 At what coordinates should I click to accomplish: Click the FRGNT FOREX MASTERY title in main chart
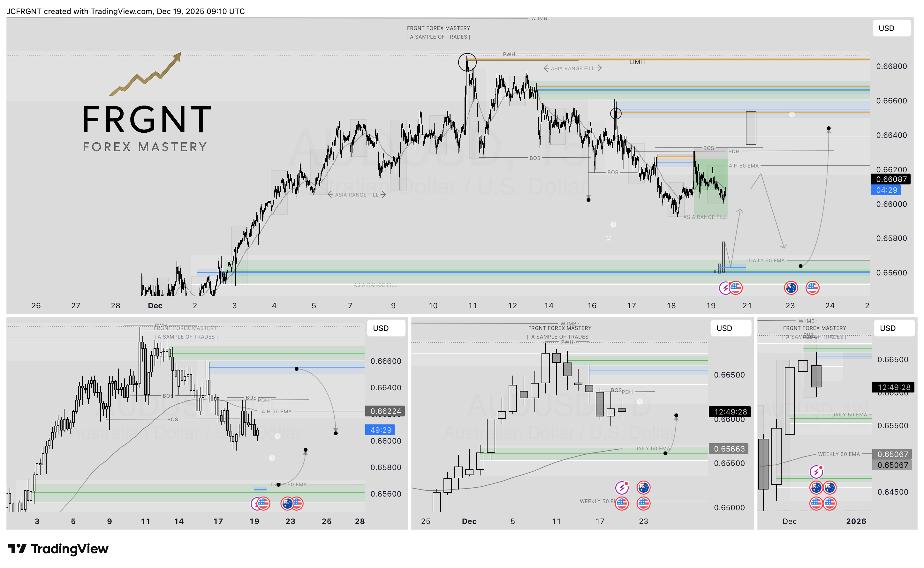point(438,28)
